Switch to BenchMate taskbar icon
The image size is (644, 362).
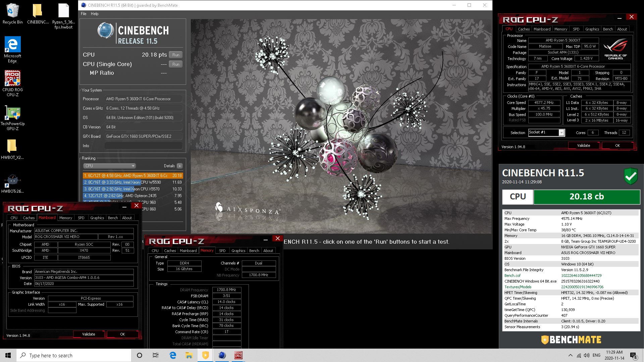tap(205, 355)
